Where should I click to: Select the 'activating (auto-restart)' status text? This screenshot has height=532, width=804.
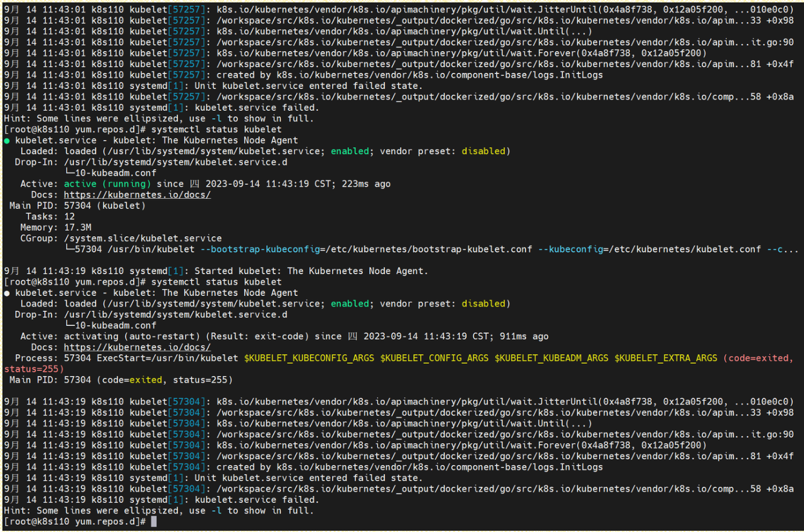point(132,336)
